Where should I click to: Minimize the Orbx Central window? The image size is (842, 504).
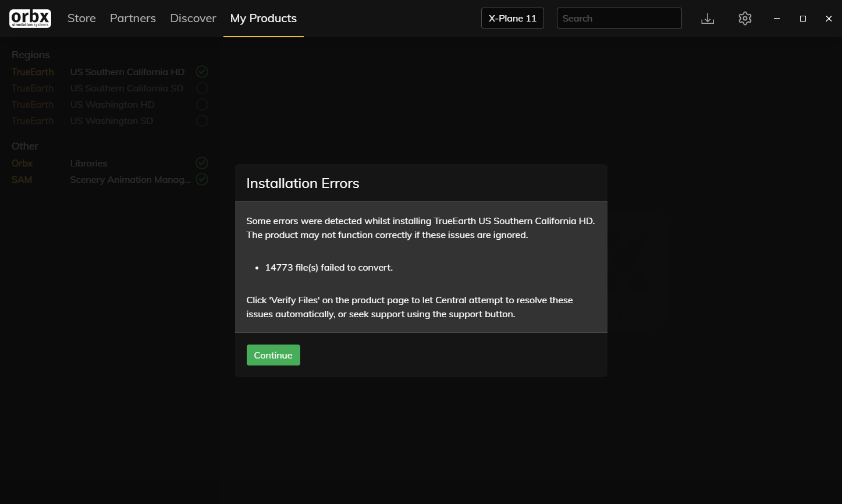click(x=776, y=19)
